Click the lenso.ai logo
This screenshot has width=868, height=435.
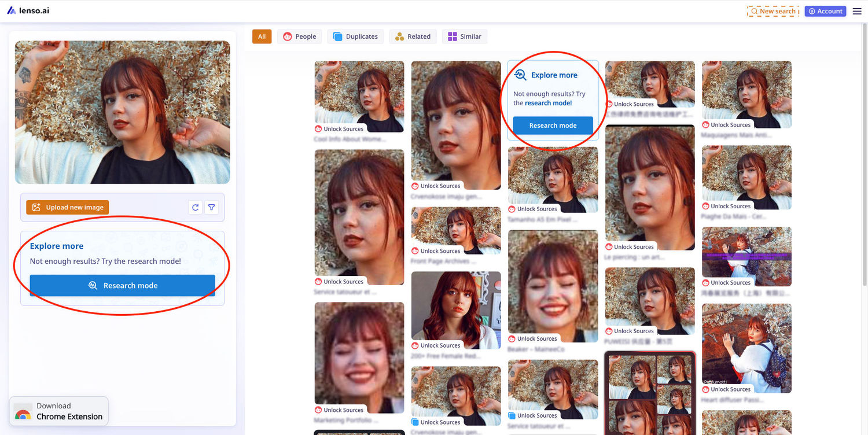[28, 10]
